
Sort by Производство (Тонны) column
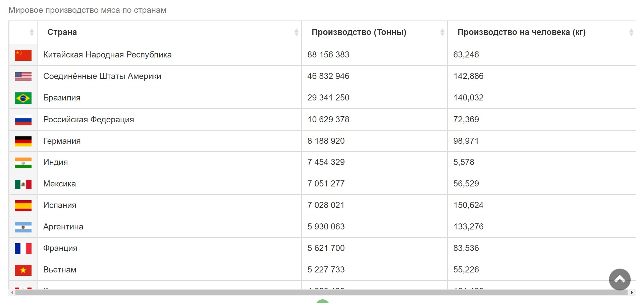pyautogui.click(x=359, y=32)
